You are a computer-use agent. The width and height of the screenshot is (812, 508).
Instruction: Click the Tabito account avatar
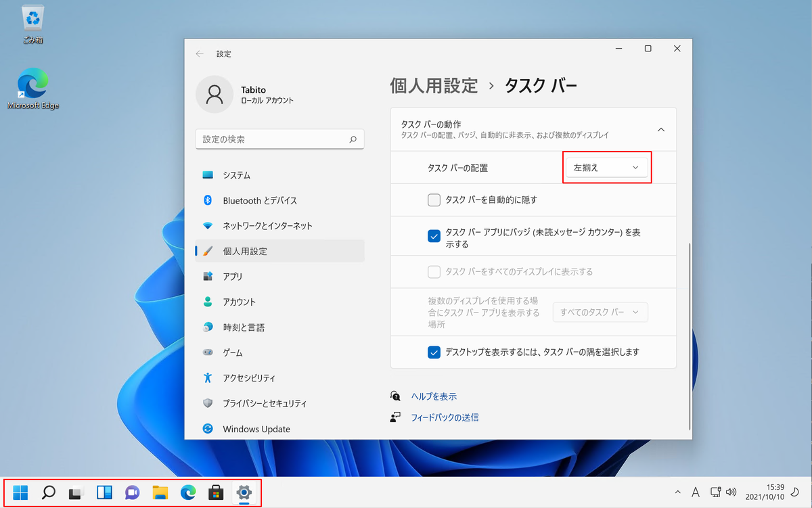(x=215, y=95)
